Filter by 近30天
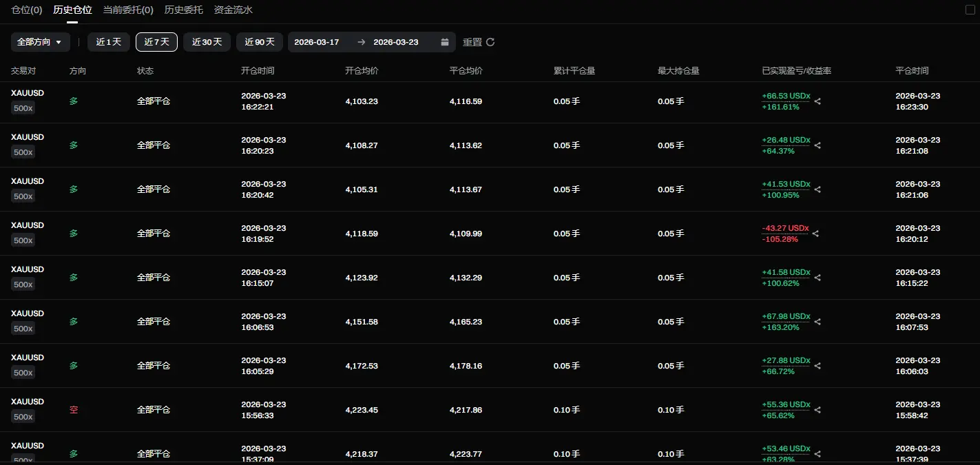The height and width of the screenshot is (465, 980). [x=207, y=42]
